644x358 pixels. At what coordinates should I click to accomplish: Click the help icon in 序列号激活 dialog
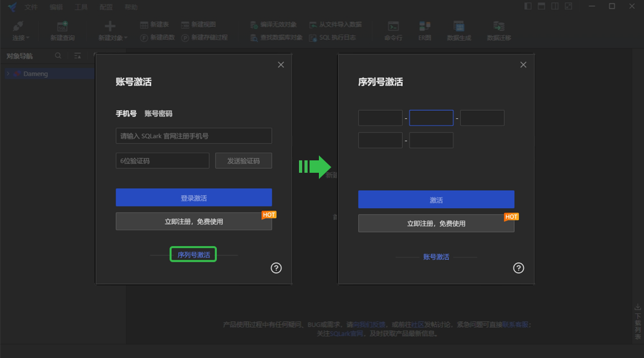point(518,268)
